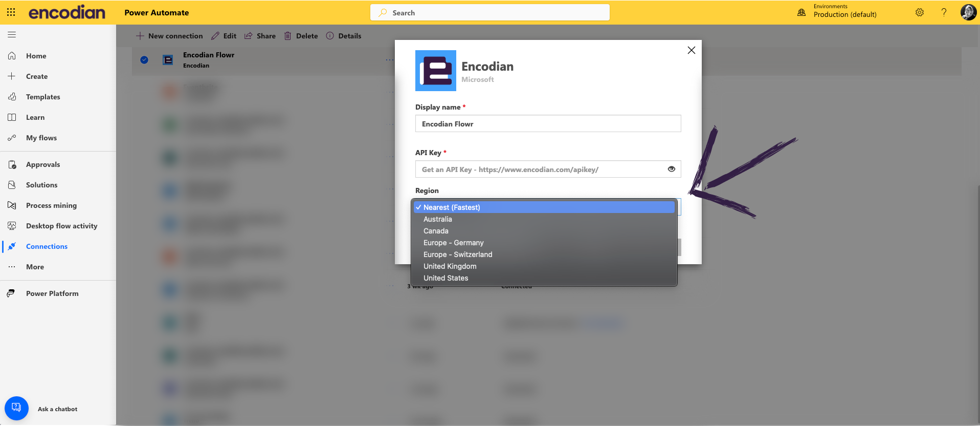The image size is (980, 426).
Task: Click the Display name input field
Action: point(548,123)
